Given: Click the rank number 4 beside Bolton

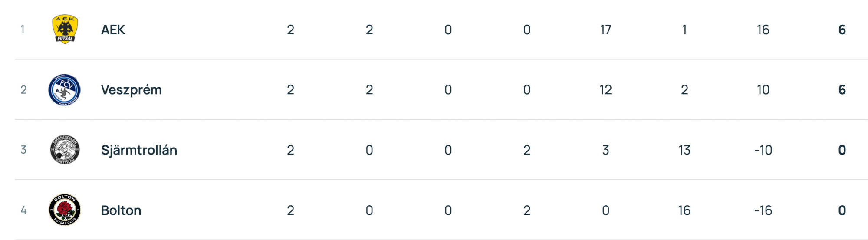Looking at the screenshot, I should tap(23, 210).
